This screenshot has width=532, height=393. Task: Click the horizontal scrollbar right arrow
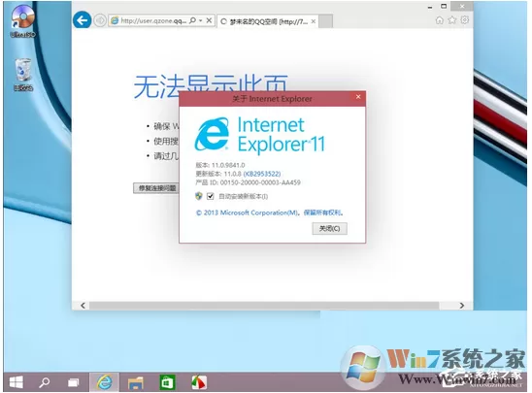[462, 306]
